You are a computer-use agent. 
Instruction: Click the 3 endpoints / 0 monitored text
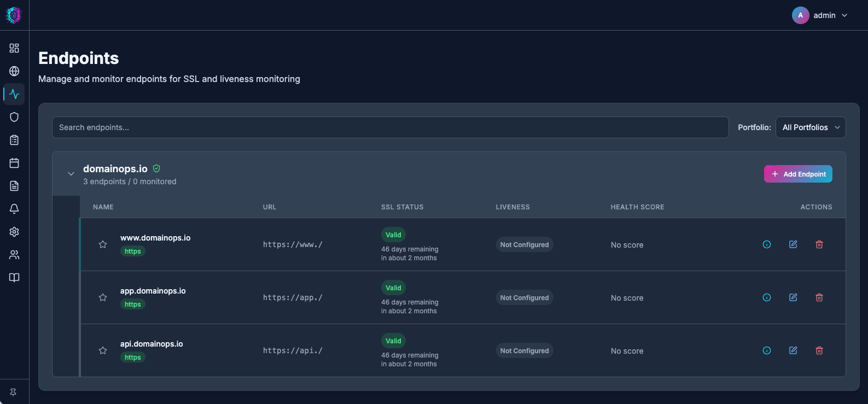click(130, 181)
